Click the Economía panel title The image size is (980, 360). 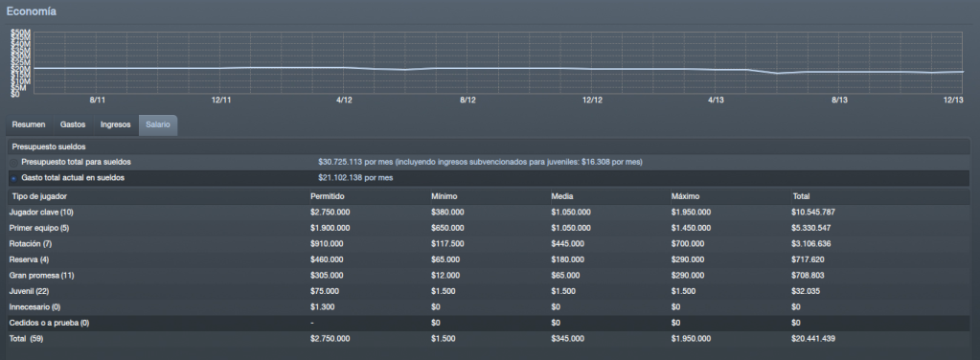pos(32,11)
